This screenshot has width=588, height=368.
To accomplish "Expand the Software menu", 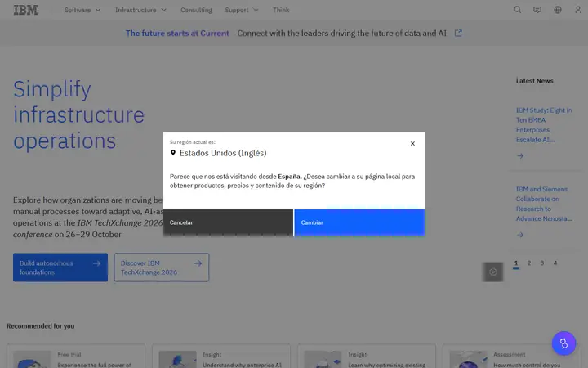I will click(82, 10).
